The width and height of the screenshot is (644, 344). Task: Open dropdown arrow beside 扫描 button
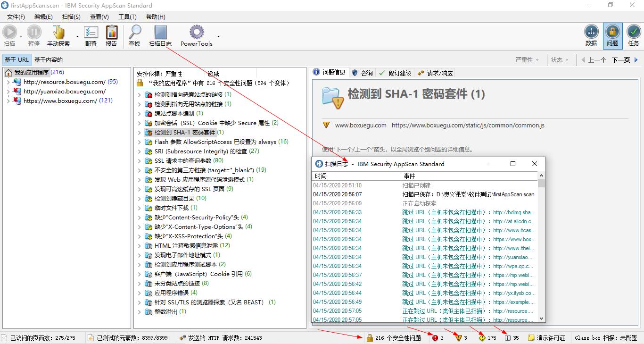21,36
